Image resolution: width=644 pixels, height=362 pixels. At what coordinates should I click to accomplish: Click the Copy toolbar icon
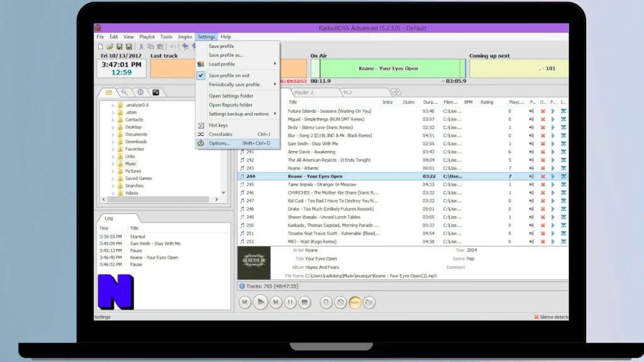[x=151, y=47]
